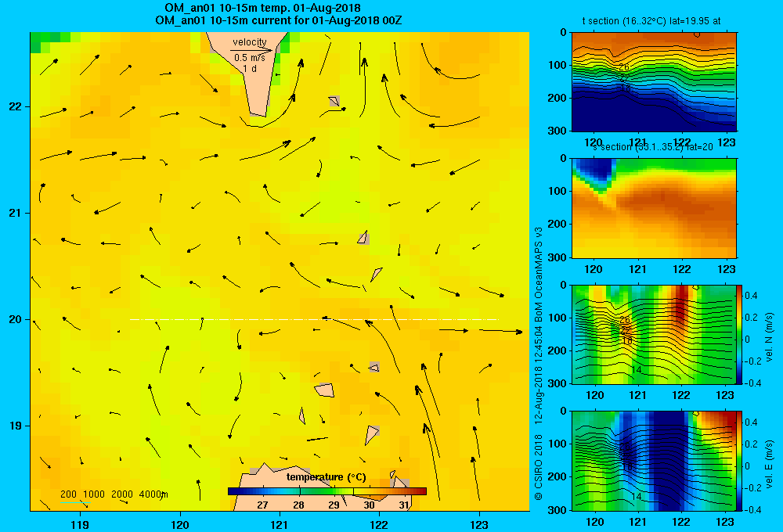Click longitude label 121 under main map
Image resolution: width=783 pixels, height=532 pixels.
[280, 524]
